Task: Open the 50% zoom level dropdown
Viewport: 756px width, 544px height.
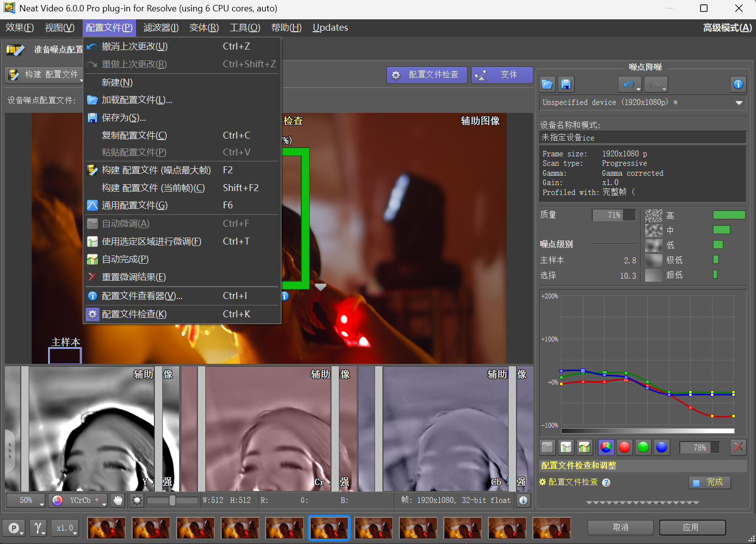Action: click(x=25, y=500)
